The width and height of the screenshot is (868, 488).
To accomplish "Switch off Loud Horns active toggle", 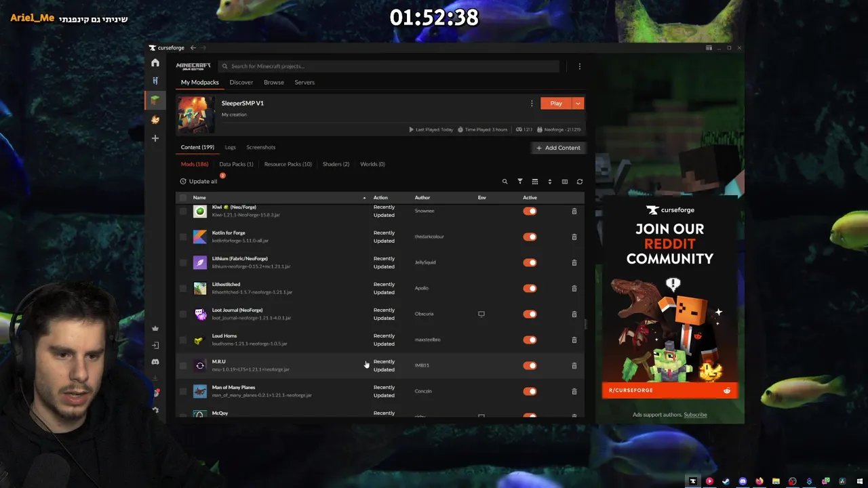I will pos(530,340).
